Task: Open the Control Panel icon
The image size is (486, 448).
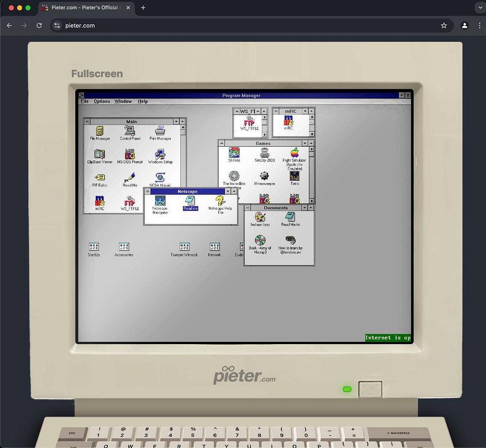Action: pos(130,133)
